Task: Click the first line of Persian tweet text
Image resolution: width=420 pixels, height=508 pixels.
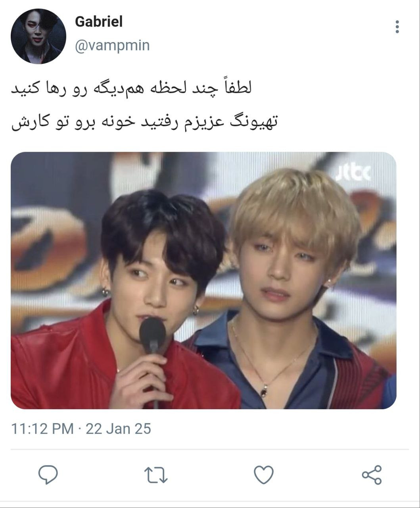Action: [131, 89]
